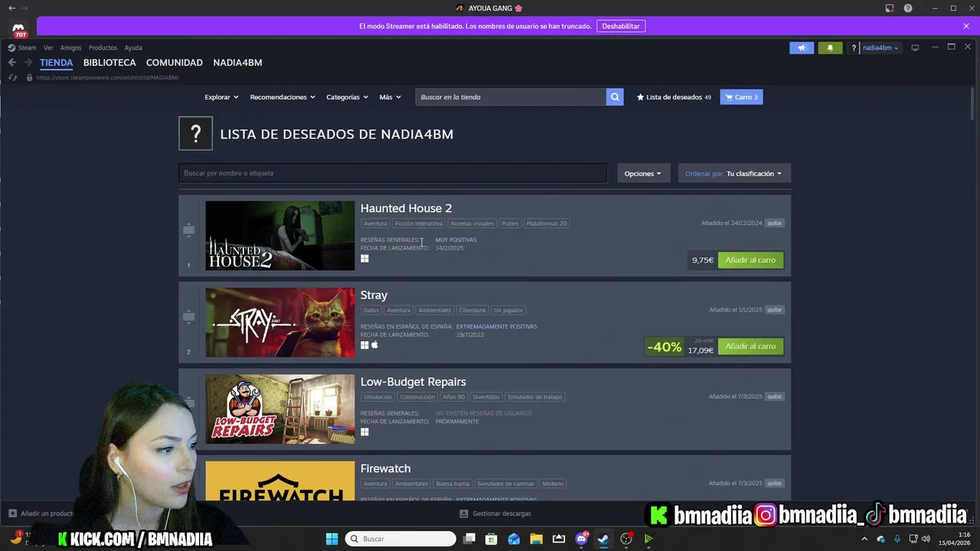The width and height of the screenshot is (980, 551).
Task: Expand the Explorar dropdown
Action: [221, 97]
